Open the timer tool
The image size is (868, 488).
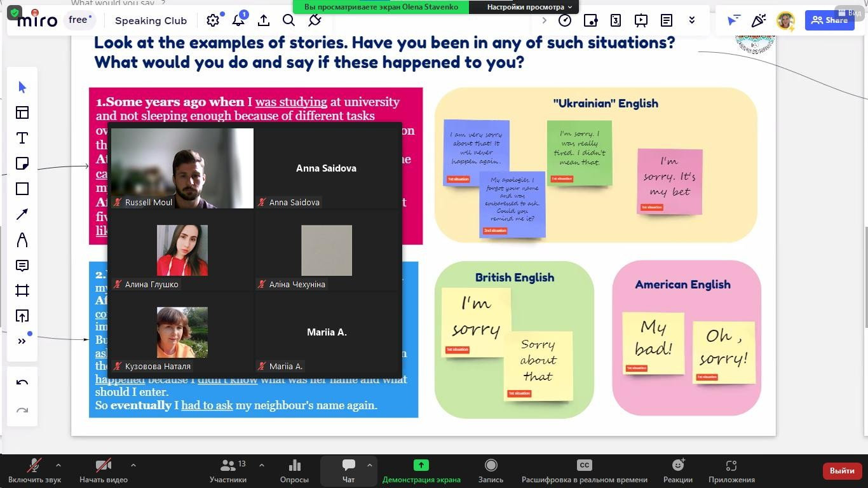tap(565, 20)
